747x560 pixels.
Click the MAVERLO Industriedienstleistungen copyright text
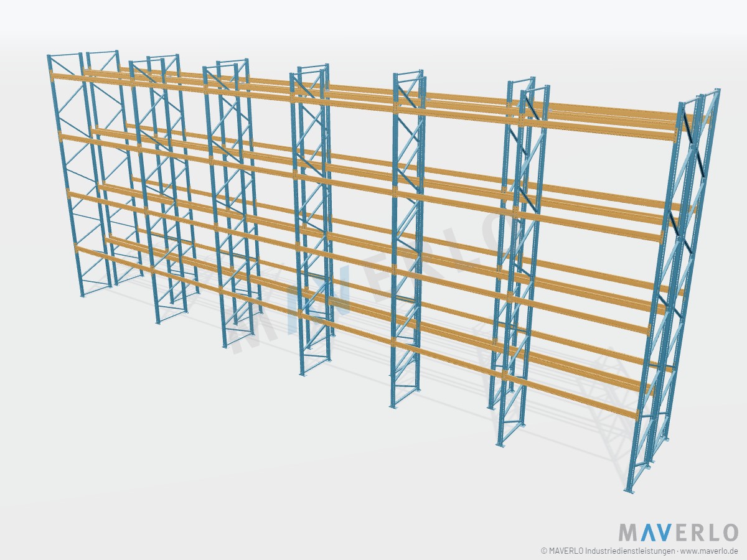pyautogui.click(x=611, y=551)
